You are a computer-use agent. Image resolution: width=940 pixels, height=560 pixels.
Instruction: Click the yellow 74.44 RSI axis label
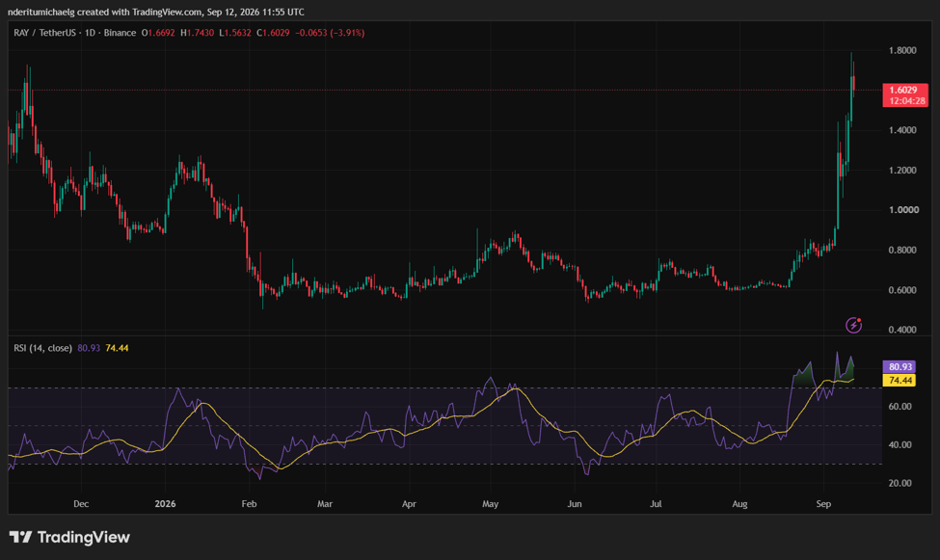click(x=900, y=380)
